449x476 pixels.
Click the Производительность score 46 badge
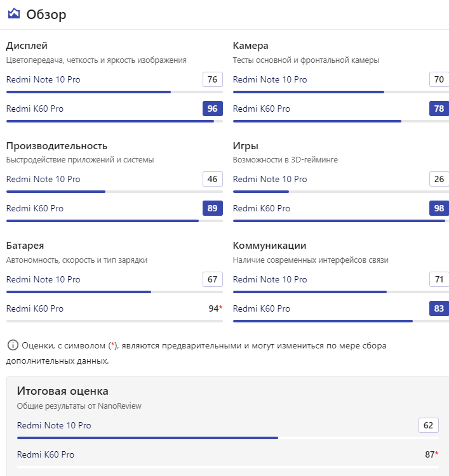point(212,179)
